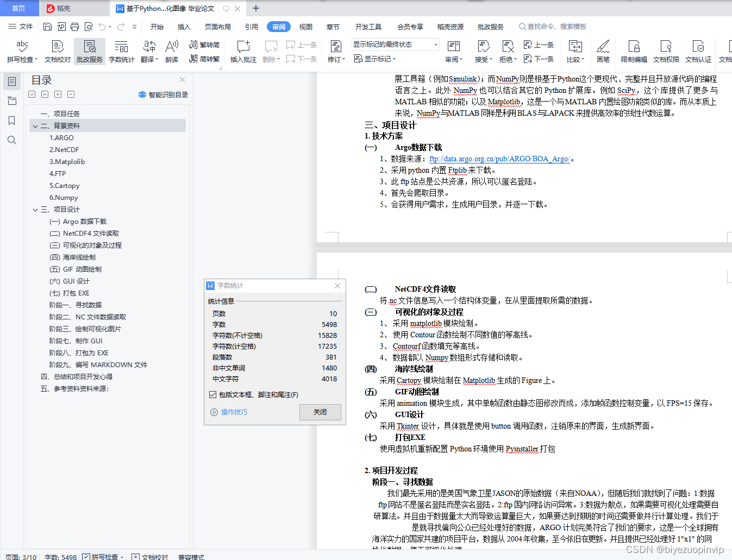Click the collapse-all minus icon in 目录 panel
The image size is (732, 560).
(x=71, y=95)
